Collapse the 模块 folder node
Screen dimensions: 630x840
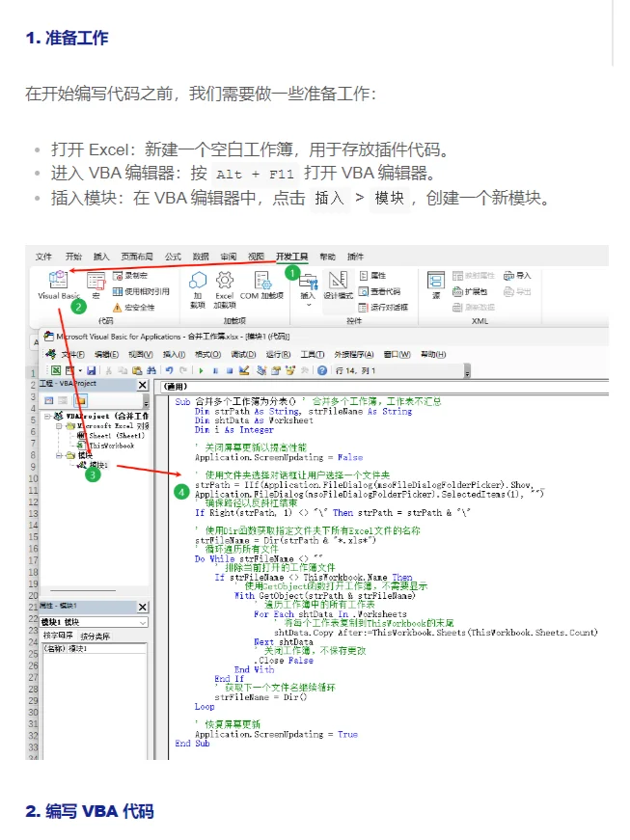(x=59, y=455)
